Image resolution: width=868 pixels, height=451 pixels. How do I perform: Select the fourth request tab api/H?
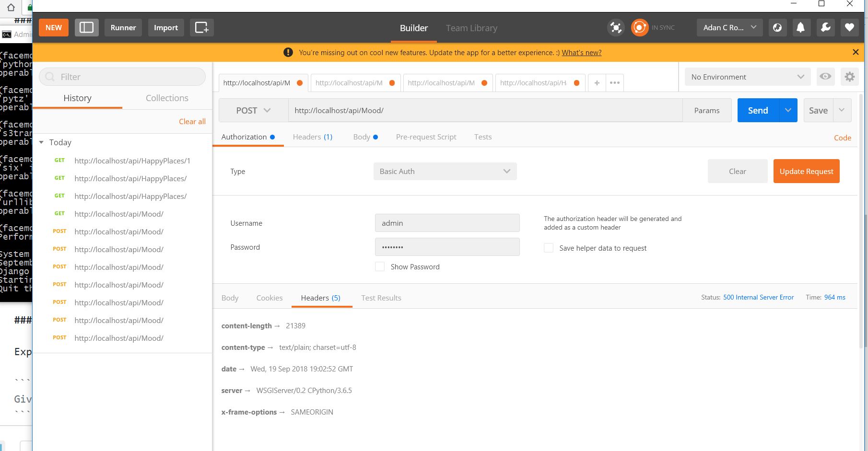(540, 83)
